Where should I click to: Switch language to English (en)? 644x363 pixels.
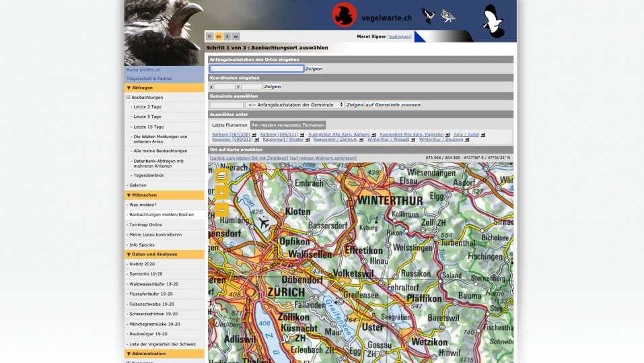[236, 36]
